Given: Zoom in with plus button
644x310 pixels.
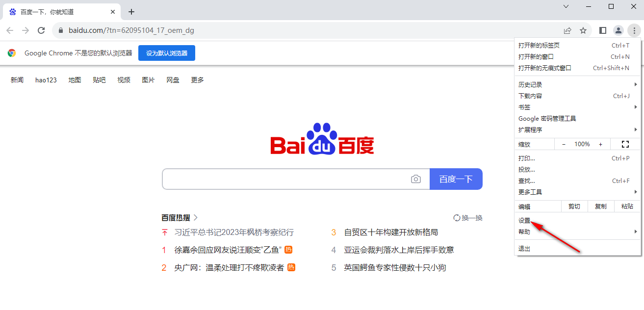Looking at the screenshot, I should pyautogui.click(x=600, y=144).
